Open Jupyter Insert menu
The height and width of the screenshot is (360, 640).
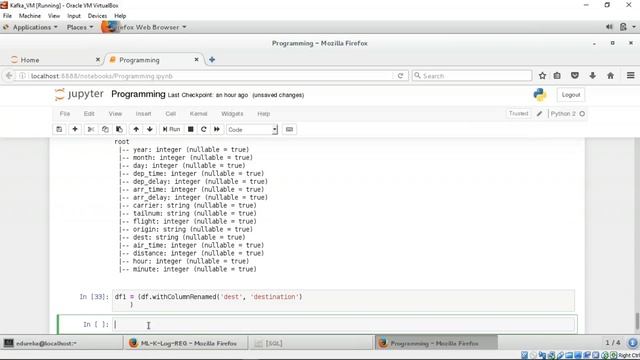(143, 114)
